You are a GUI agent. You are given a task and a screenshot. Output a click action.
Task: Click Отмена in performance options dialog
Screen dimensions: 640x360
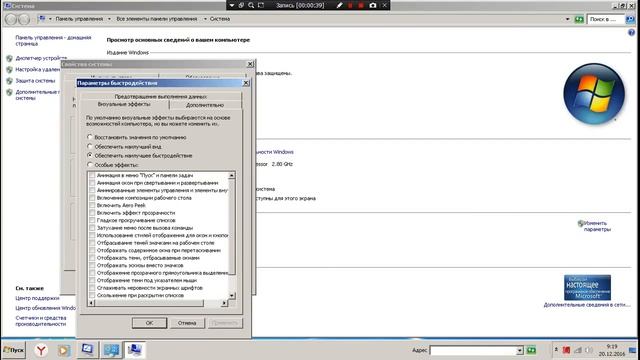pos(187,323)
